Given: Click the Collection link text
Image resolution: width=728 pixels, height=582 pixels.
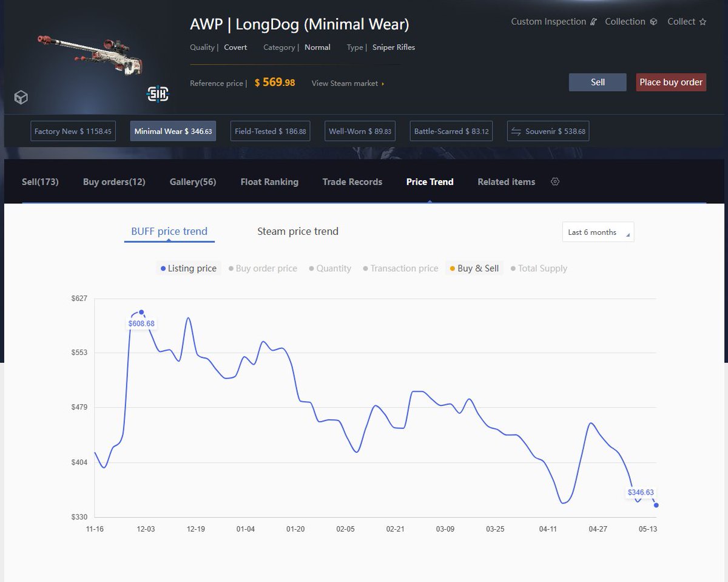Looking at the screenshot, I should (x=625, y=22).
